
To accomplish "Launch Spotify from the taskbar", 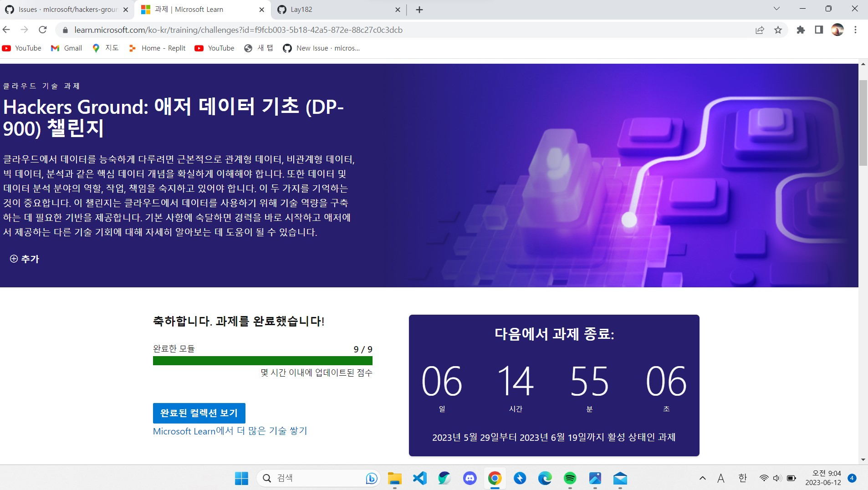I will tap(570, 478).
